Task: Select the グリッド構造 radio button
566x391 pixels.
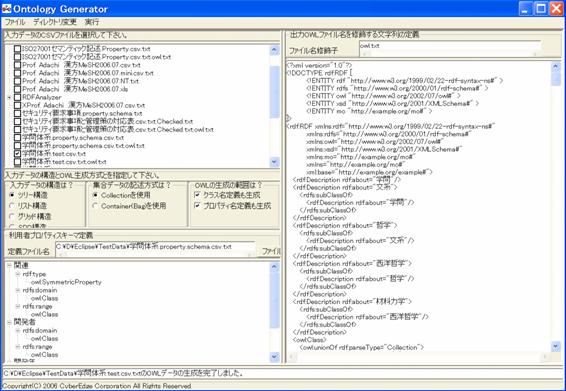Action: click(x=12, y=217)
